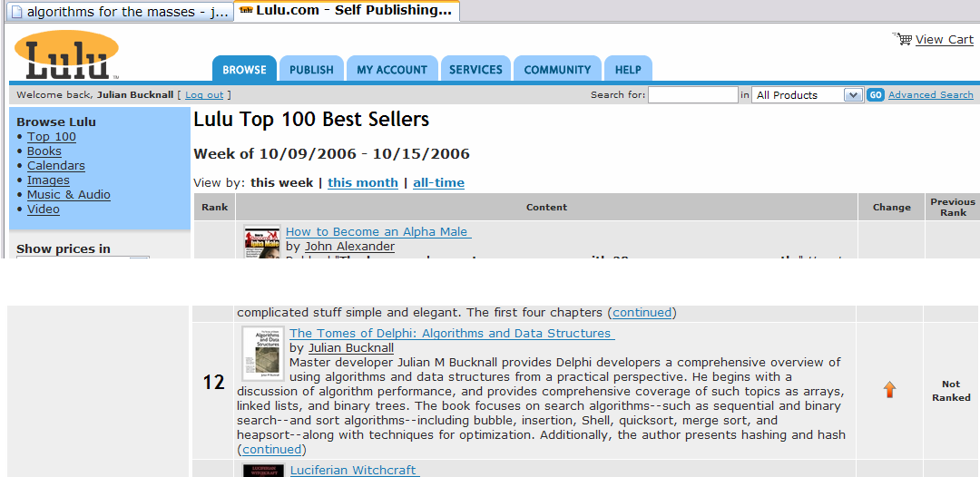Click the GO search button
980x477 pixels.
pos(876,95)
